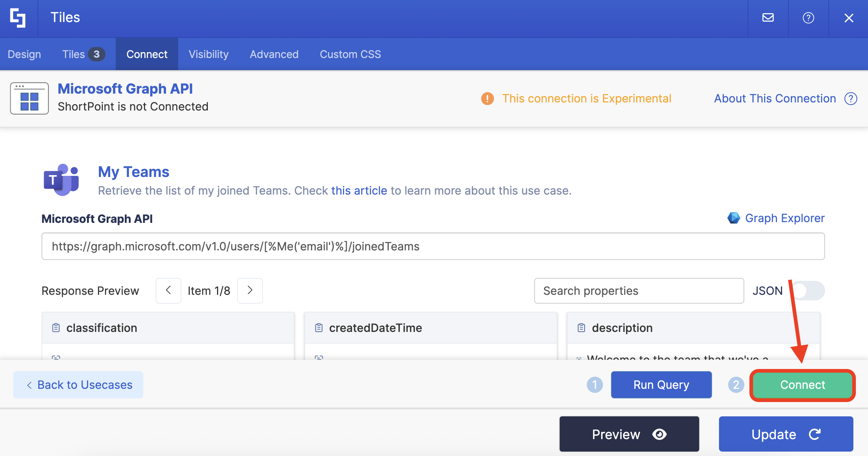Open the mail envelope icon in header

768,18
